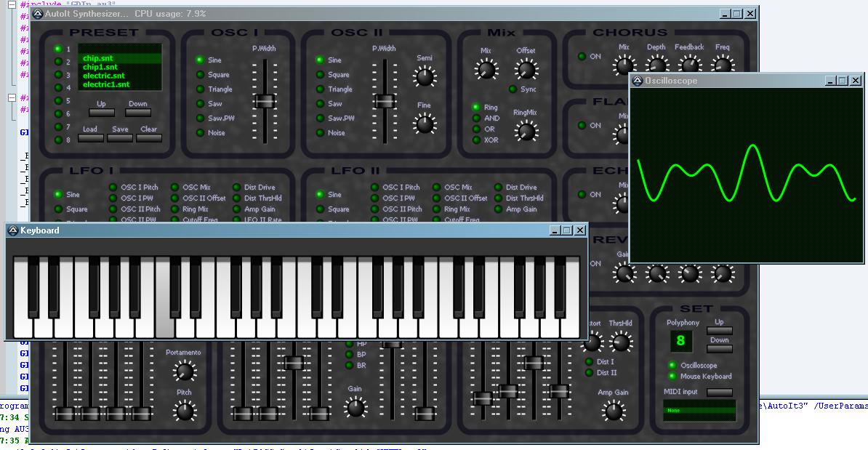This screenshot has width=868, height=450.
Task: Click the Portamento knob
Action: point(185,371)
